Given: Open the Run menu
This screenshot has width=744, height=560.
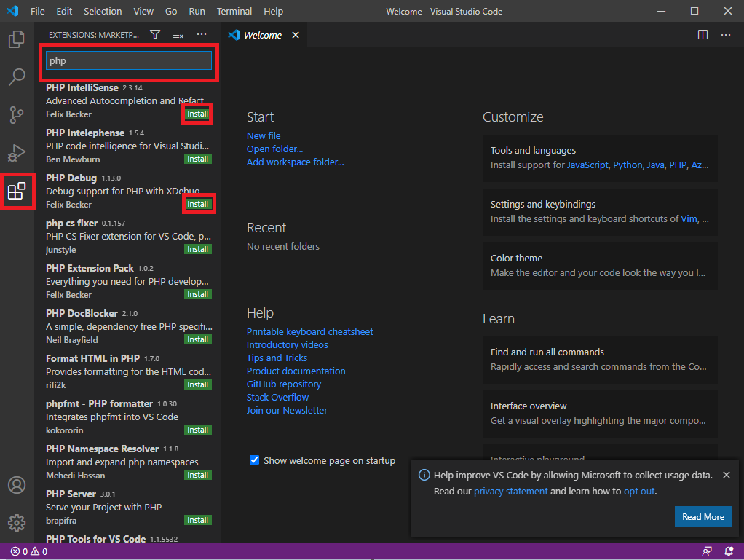Looking at the screenshot, I should pyautogui.click(x=197, y=12).
